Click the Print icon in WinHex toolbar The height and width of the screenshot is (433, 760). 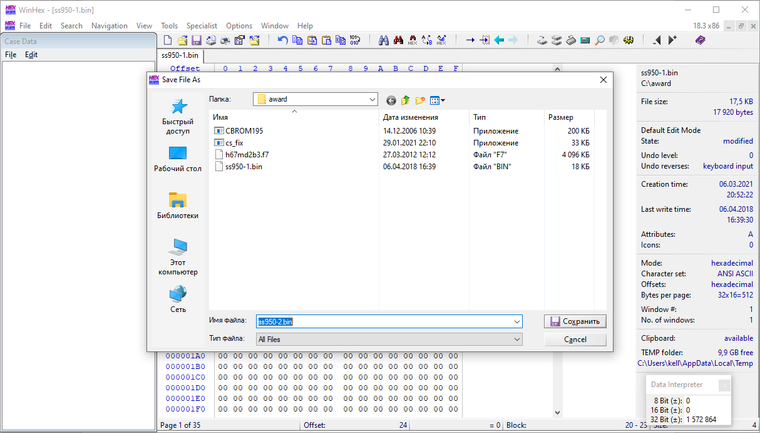211,40
